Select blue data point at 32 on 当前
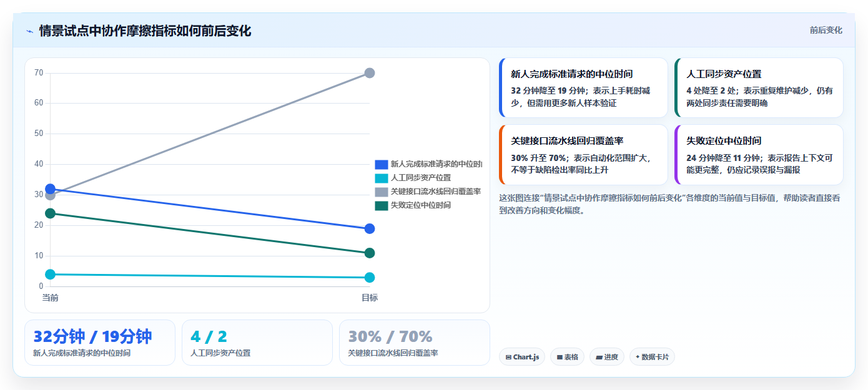This screenshot has height=390, width=868. coord(50,189)
